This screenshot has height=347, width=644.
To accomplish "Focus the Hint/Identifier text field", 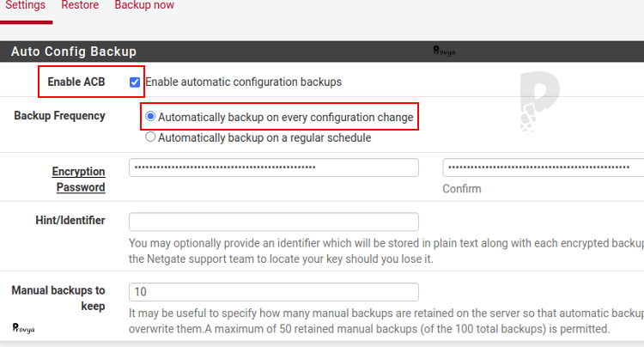I will click(273, 222).
